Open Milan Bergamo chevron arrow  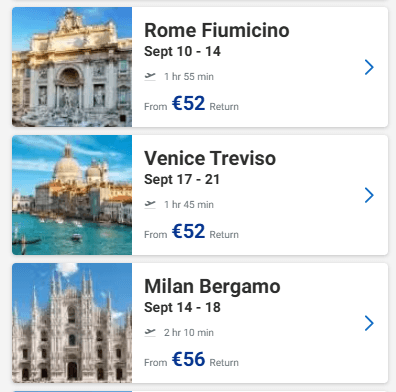click(369, 323)
